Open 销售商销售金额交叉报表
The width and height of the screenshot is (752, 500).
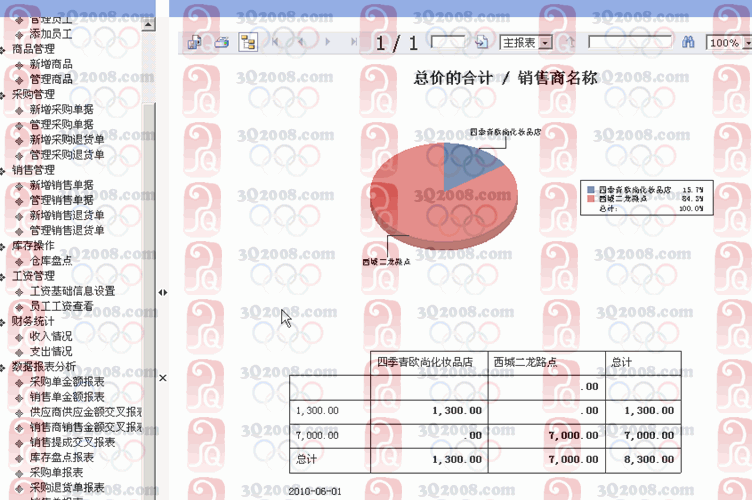click(86, 427)
